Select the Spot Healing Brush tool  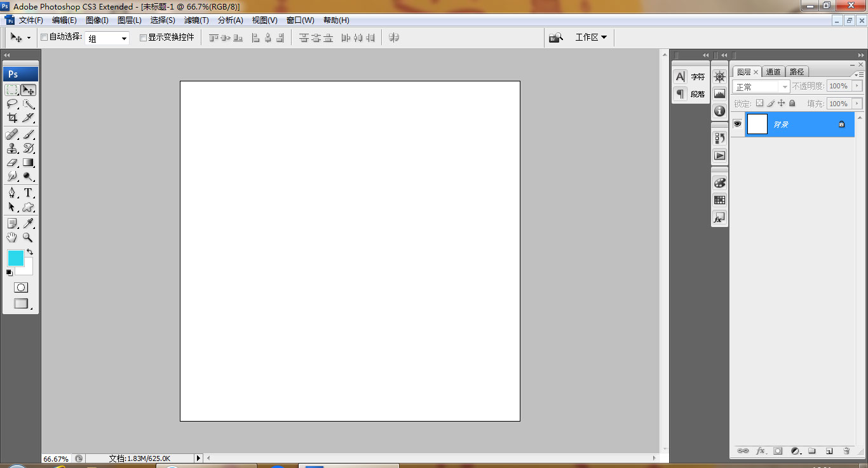(x=12, y=135)
